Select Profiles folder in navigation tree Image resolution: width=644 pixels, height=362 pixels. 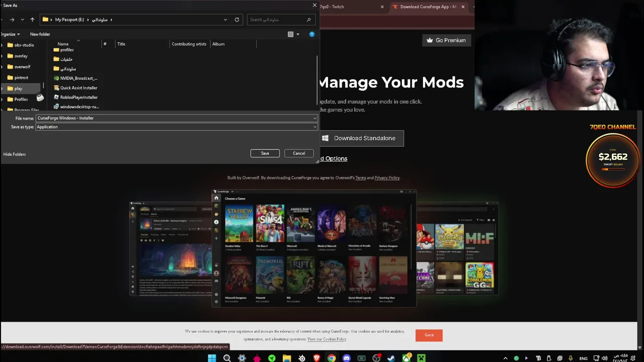pos(17,99)
